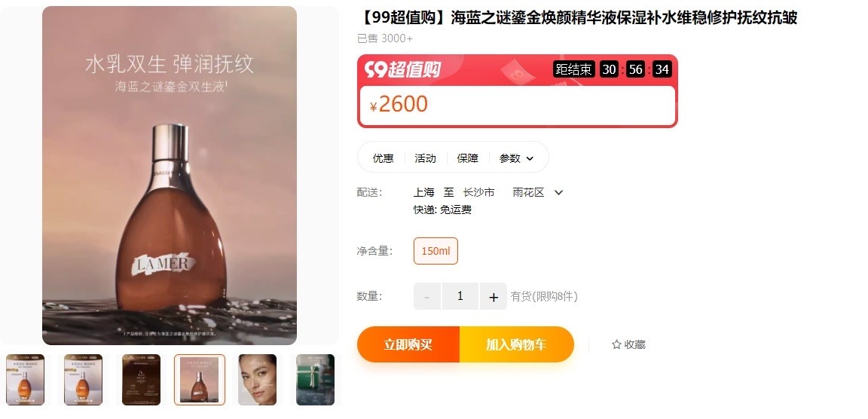868x419 pixels.
Task: Select the dark brown third thumbnail
Action: pos(141,380)
